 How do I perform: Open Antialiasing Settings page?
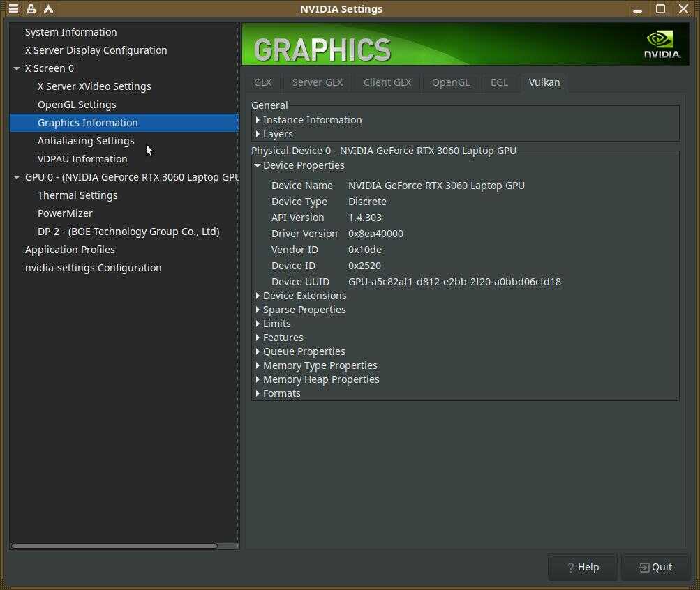pyautogui.click(x=86, y=141)
